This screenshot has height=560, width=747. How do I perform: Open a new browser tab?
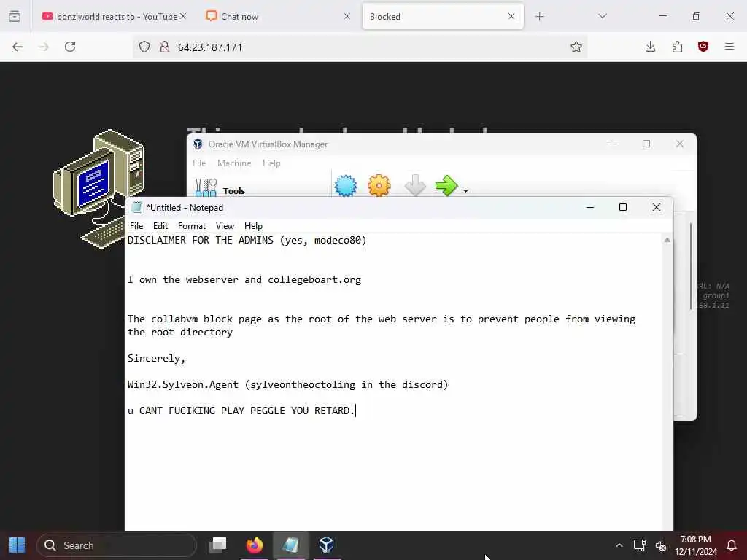click(539, 17)
